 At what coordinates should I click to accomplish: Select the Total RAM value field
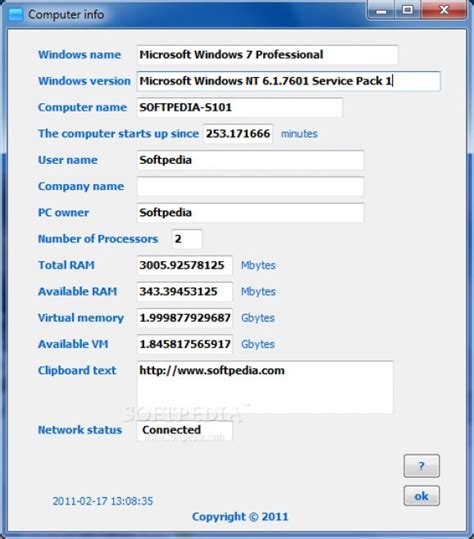point(185,265)
